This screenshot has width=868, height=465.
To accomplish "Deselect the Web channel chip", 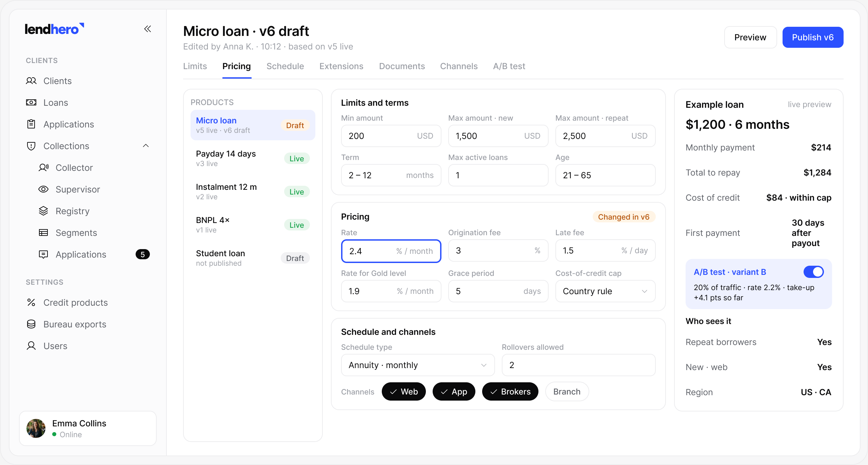I will (403, 392).
